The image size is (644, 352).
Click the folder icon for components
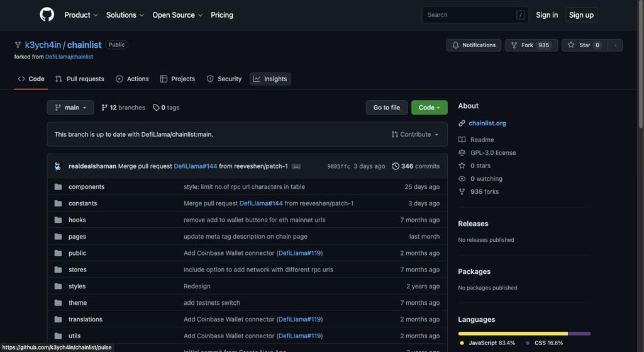(x=58, y=187)
